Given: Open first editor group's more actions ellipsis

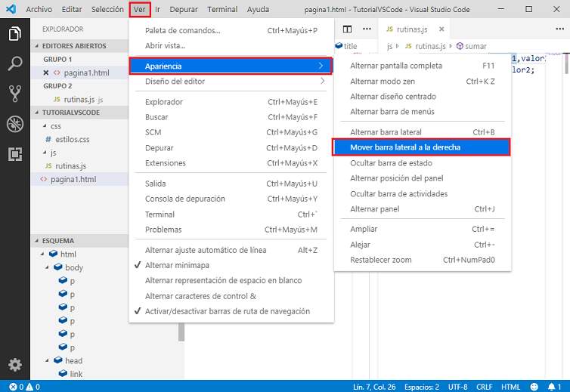Looking at the screenshot, I should click(367, 29).
